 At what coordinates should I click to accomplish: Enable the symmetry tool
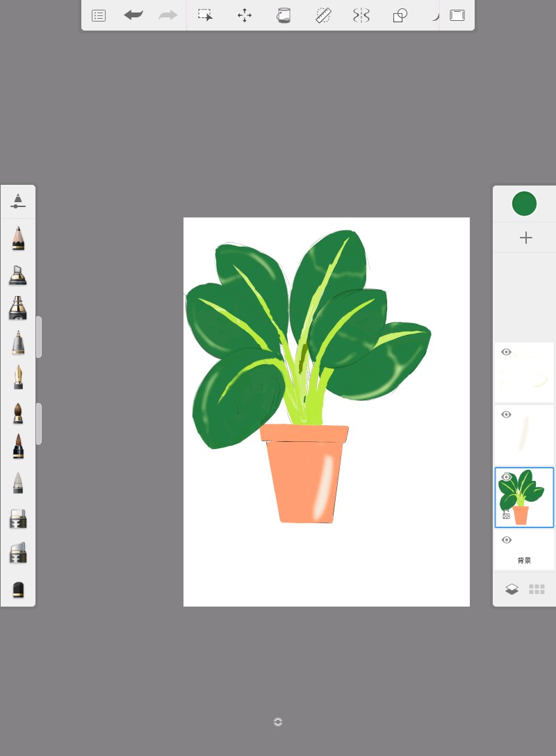(x=361, y=15)
